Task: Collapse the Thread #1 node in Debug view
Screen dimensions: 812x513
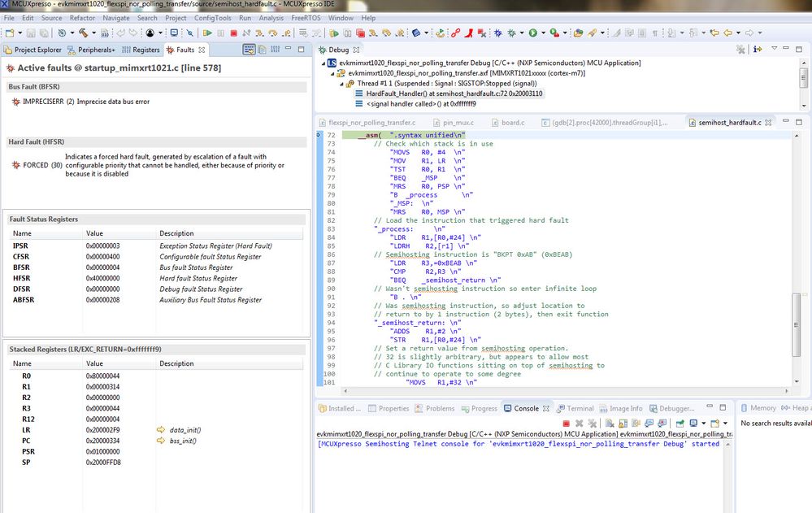Action: [x=342, y=85]
